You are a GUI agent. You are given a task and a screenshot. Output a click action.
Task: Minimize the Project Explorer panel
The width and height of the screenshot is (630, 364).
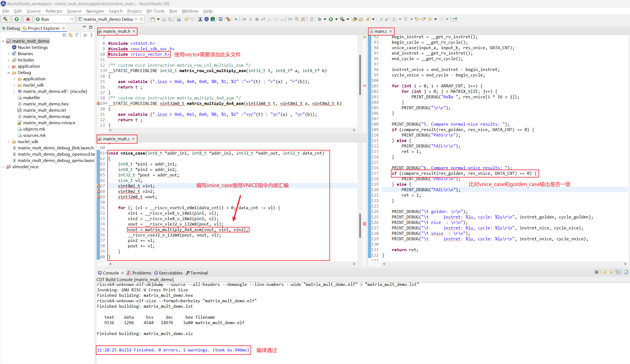(84, 27)
